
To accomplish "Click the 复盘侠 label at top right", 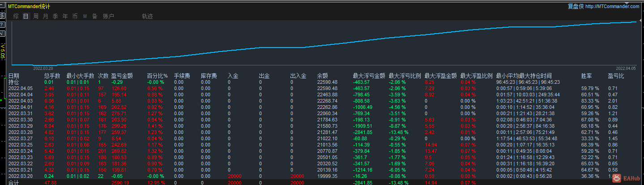I will pos(575,6).
